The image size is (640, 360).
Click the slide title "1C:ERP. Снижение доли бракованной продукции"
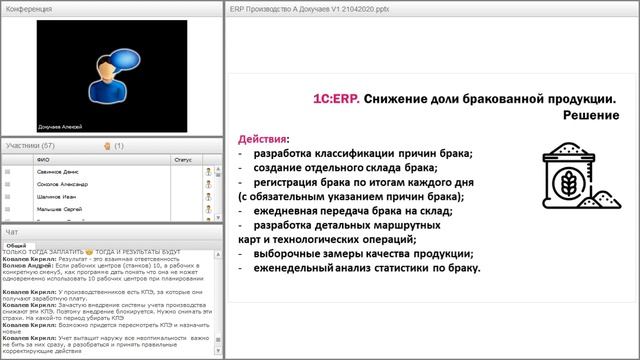pos(464,99)
